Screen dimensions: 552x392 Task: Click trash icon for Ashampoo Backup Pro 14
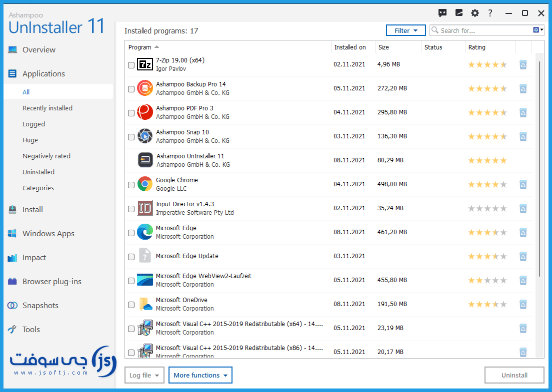pyautogui.click(x=523, y=88)
